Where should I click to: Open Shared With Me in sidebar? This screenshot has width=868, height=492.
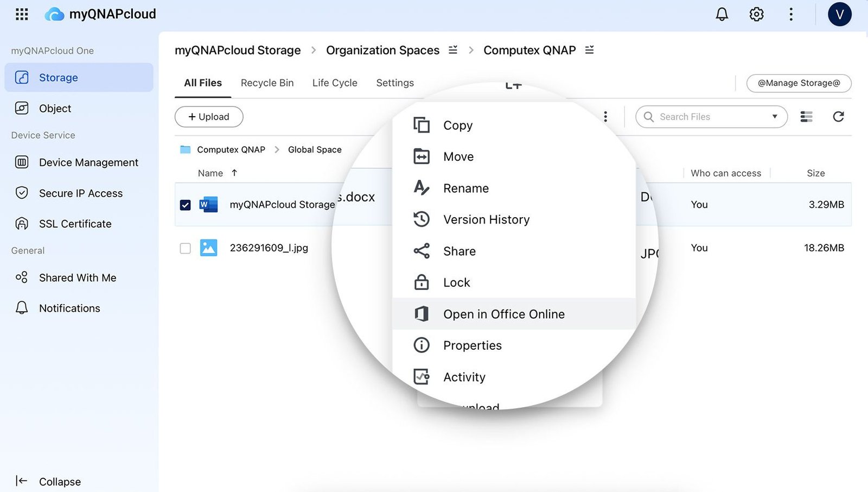79,277
